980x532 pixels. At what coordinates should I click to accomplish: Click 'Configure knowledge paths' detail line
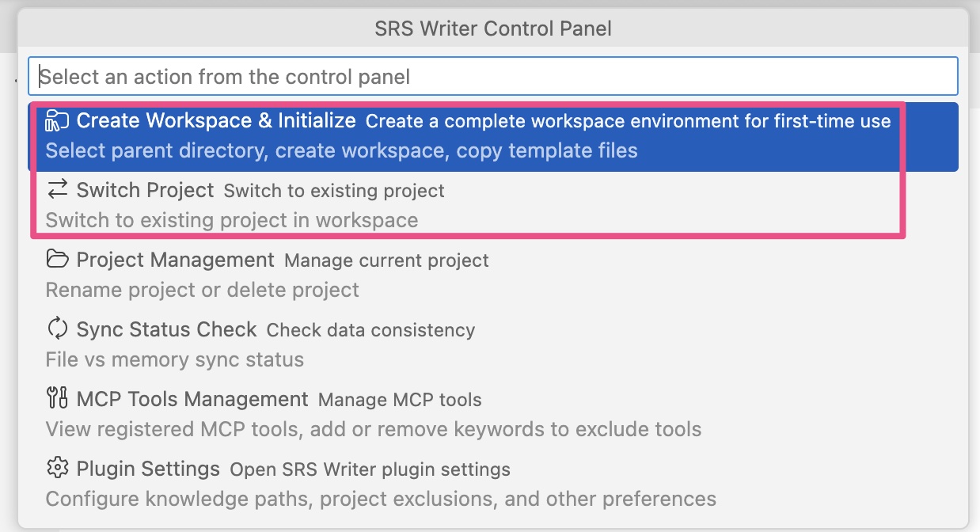click(381, 499)
